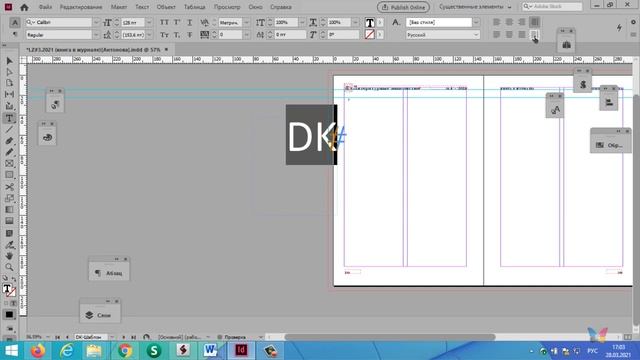Select the Zoom tool
The height and width of the screenshot is (360, 640).
(9, 267)
